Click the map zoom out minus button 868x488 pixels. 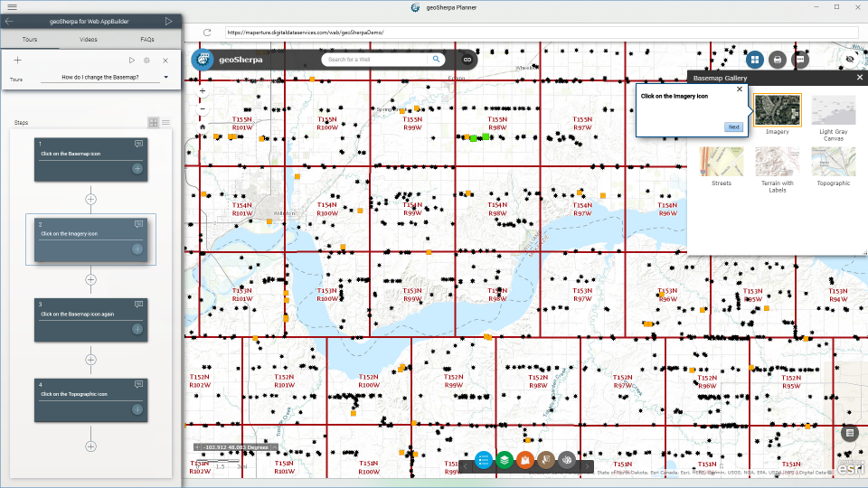pyautogui.click(x=203, y=108)
